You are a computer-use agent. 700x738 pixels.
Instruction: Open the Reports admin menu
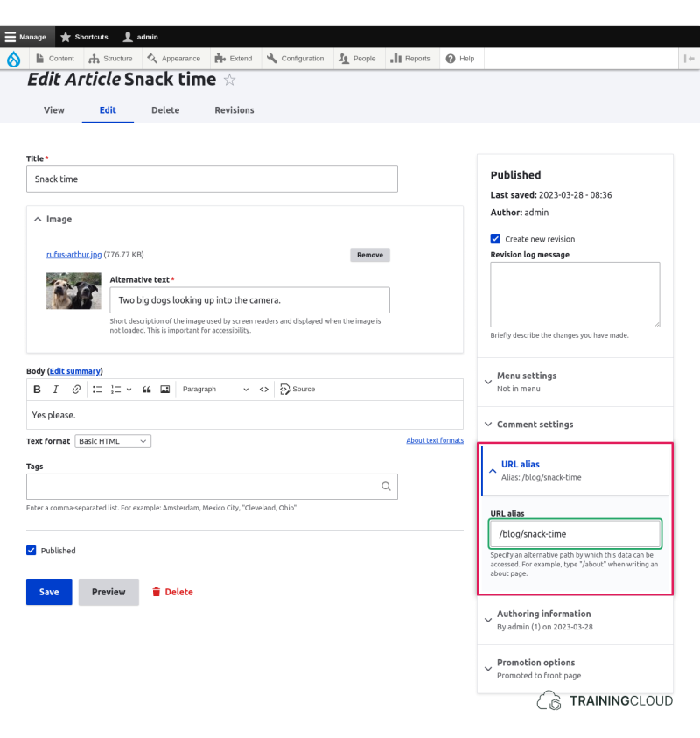coord(410,59)
